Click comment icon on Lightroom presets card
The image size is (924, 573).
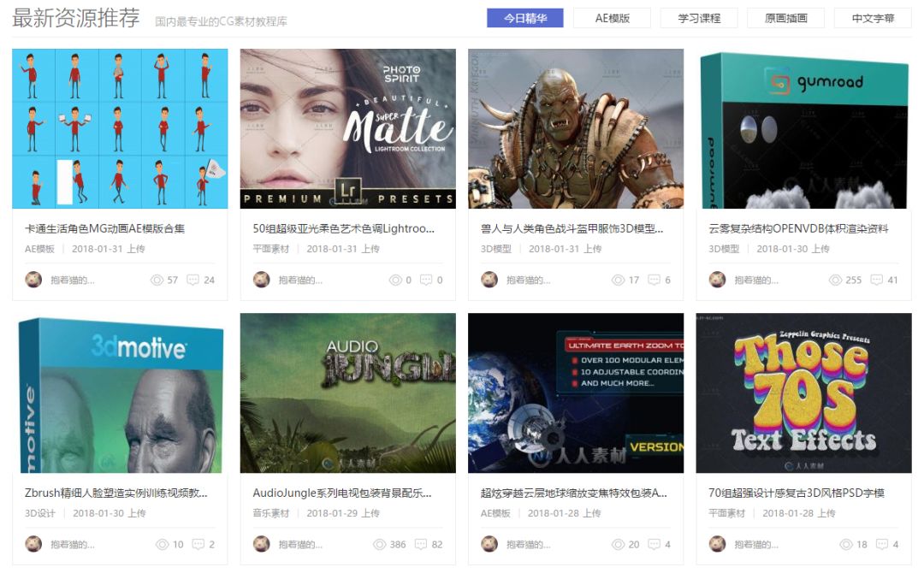click(x=426, y=280)
